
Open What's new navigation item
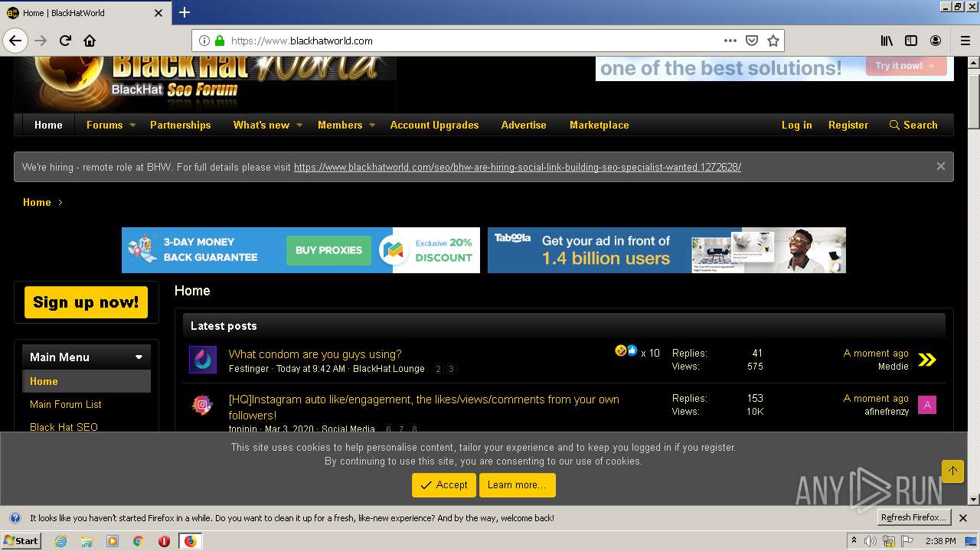click(261, 125)
